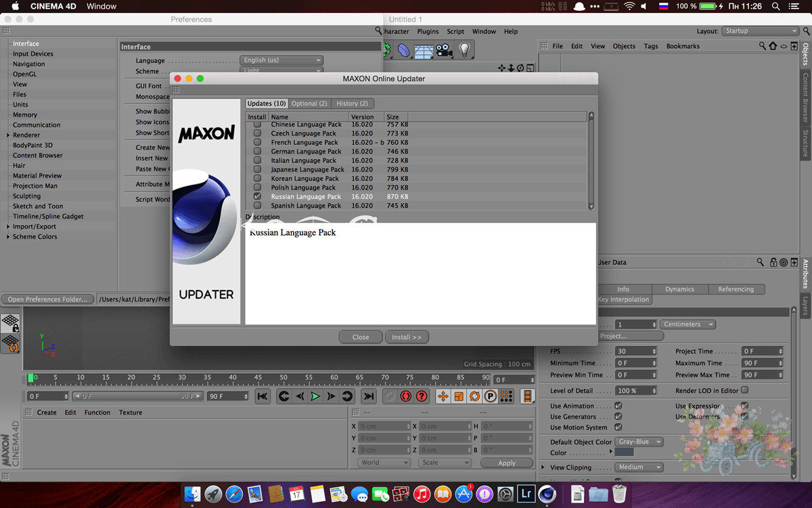Image resolution: width=812 pixels, height=508 pixels.
Task: Toggle the Scale keyframe orange square icon
Action: pos(459,396)
